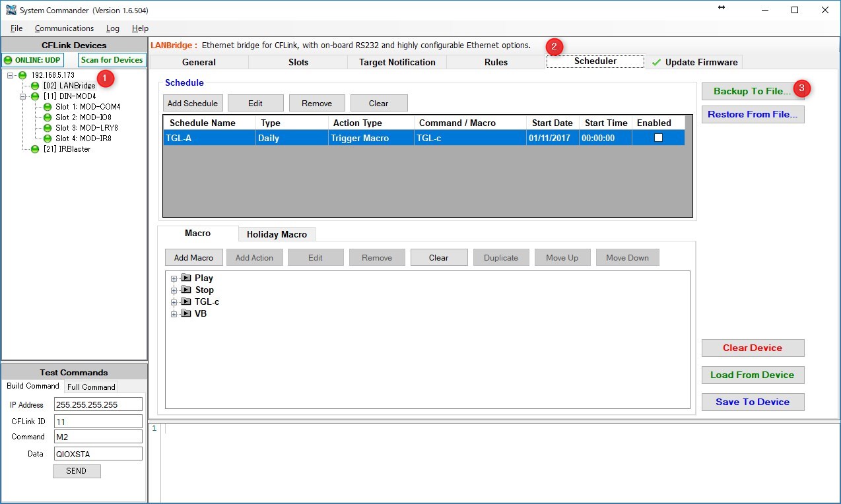Toggle Enabled checkbox for TGL-A schedule
The width and height of the screenshot is (841, 504).
point(658,138)
